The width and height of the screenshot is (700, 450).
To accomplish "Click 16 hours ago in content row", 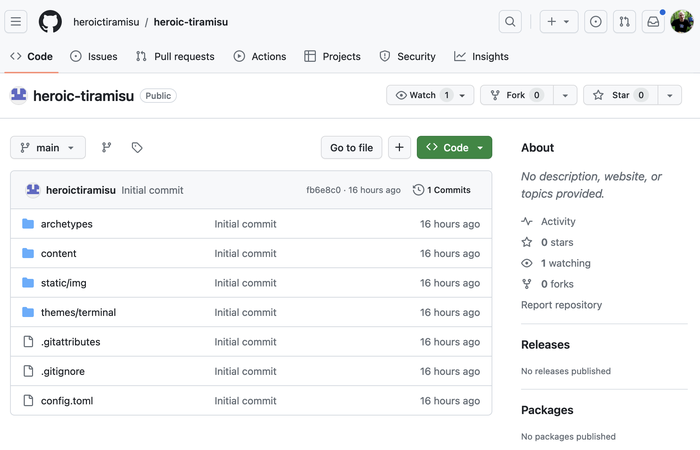I will click(450, 254).
